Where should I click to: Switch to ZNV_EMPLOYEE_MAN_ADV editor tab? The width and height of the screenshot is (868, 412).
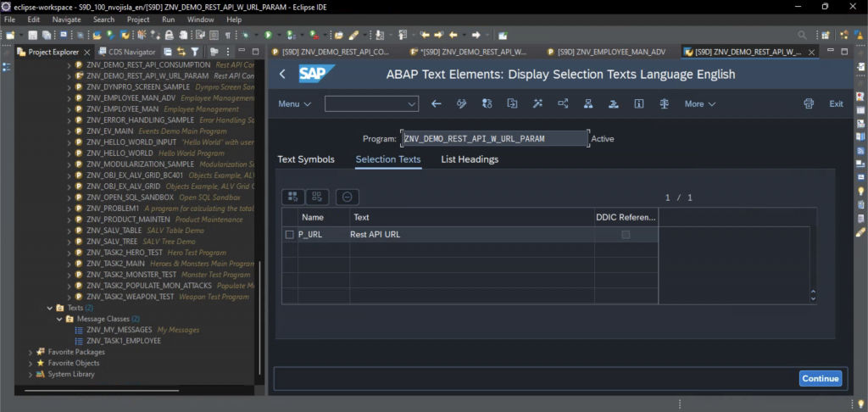605,52
